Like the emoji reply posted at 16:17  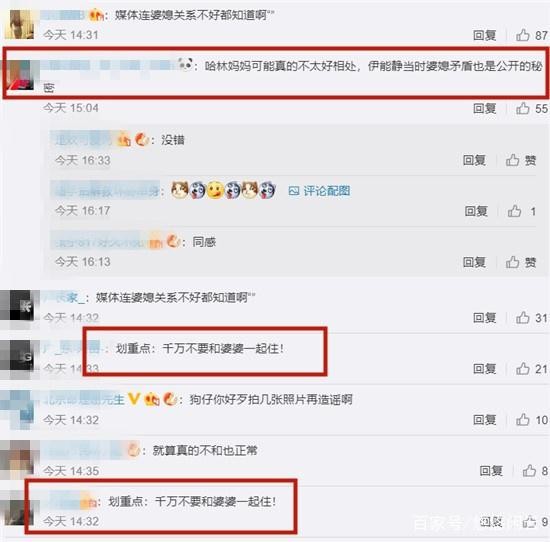[x=514, y=211]
